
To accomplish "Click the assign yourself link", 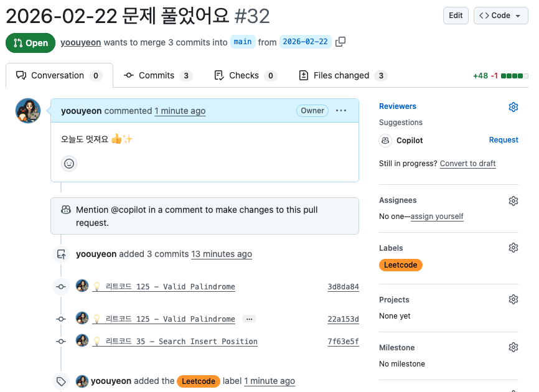I will [437, 217].
